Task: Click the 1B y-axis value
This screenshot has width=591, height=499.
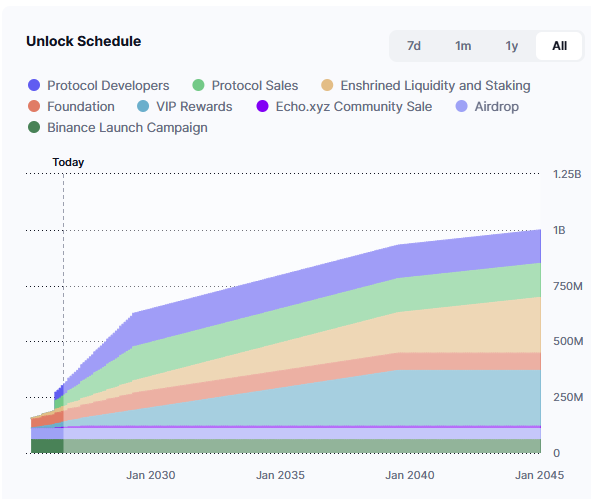Action: pyautogui.click(x=559, y=230)
